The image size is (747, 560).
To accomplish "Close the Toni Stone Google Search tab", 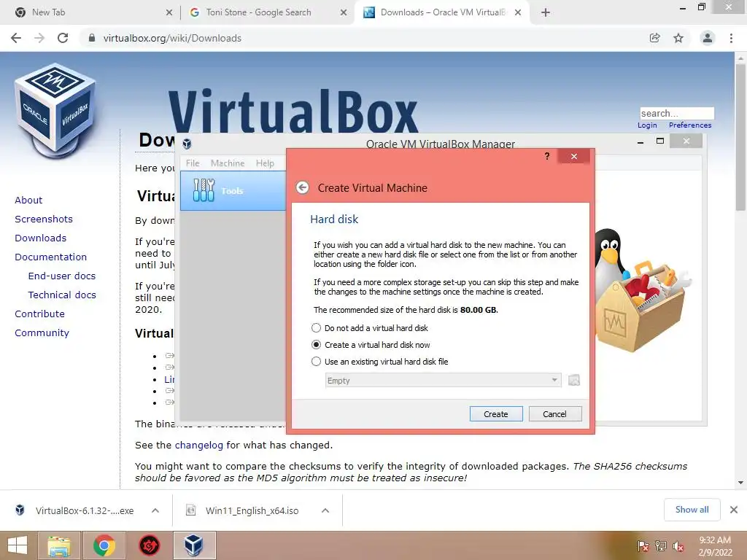I will [344, 12].
